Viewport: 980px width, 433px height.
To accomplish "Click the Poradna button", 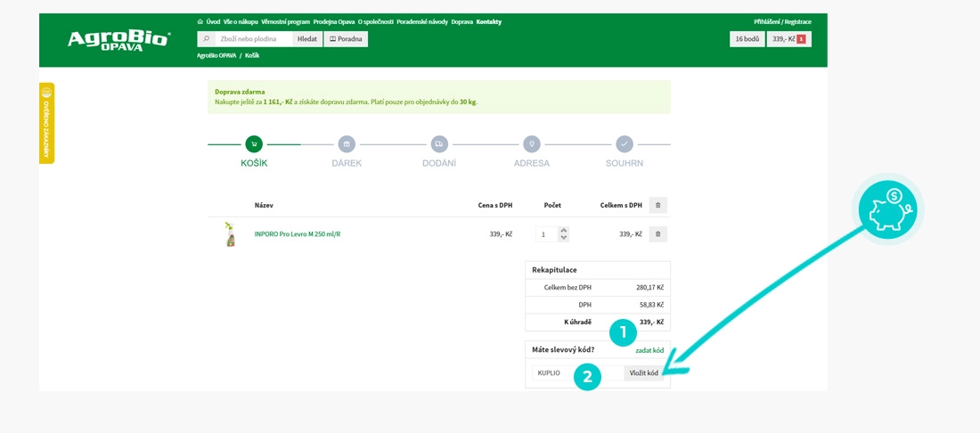I will pyautogui.click(x=346, y=38).
